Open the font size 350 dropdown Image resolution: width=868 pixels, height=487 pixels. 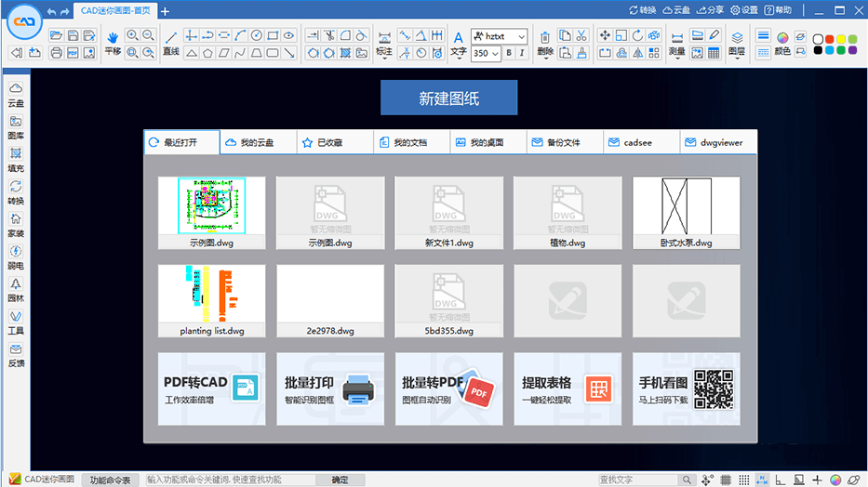click(486, 53)
